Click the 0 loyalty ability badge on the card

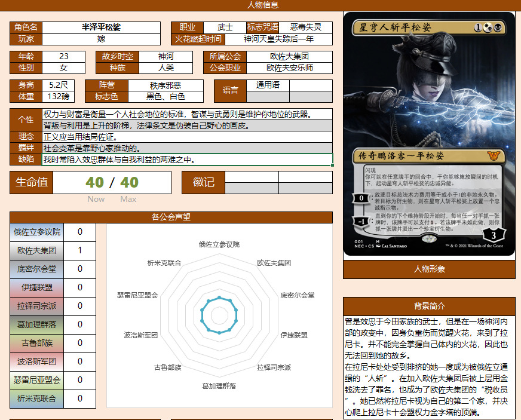click(361, 198)
